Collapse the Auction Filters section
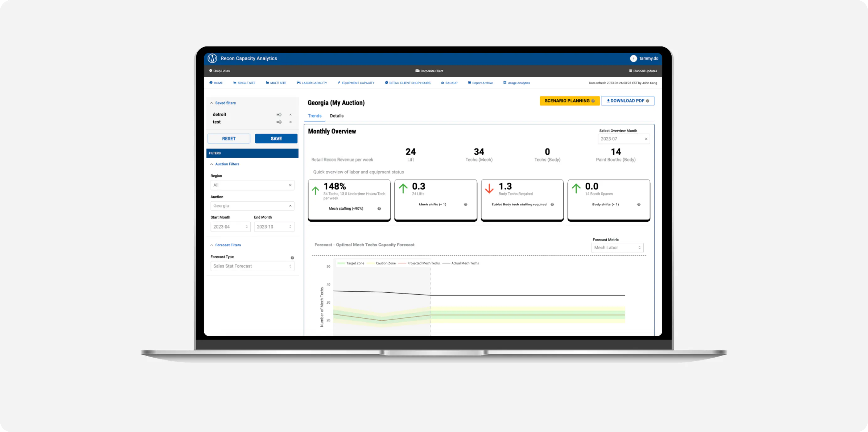868x432 pixels. point(224,164)
